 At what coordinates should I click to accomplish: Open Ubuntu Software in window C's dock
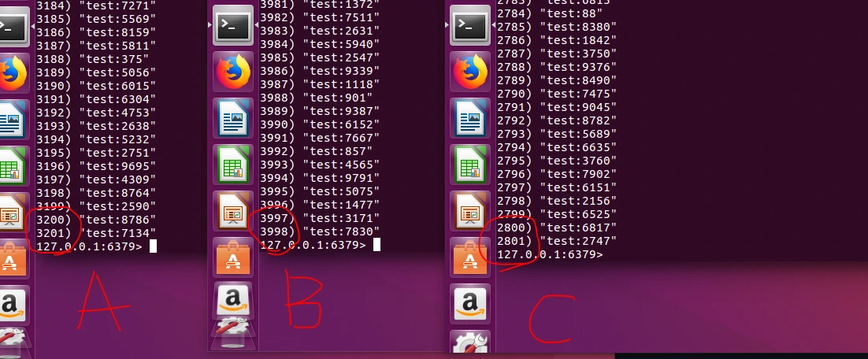pos(470,257)
